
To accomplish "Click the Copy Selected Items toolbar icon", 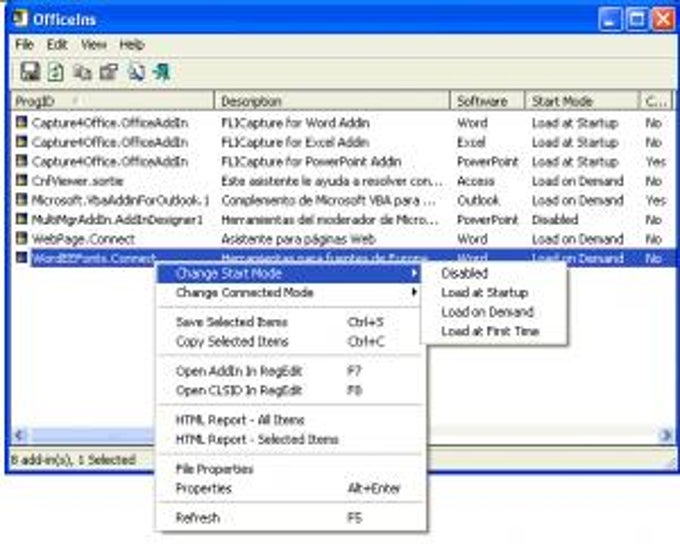I will coord(82,72).
